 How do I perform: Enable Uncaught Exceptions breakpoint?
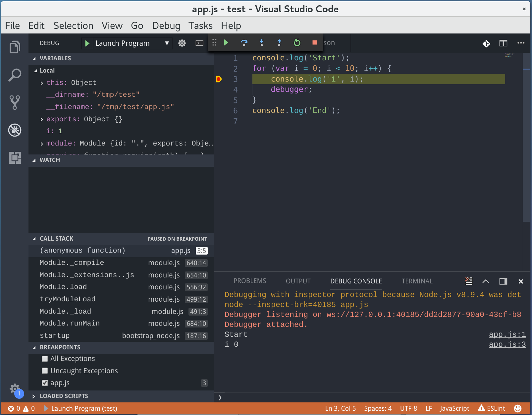point(45,371)
